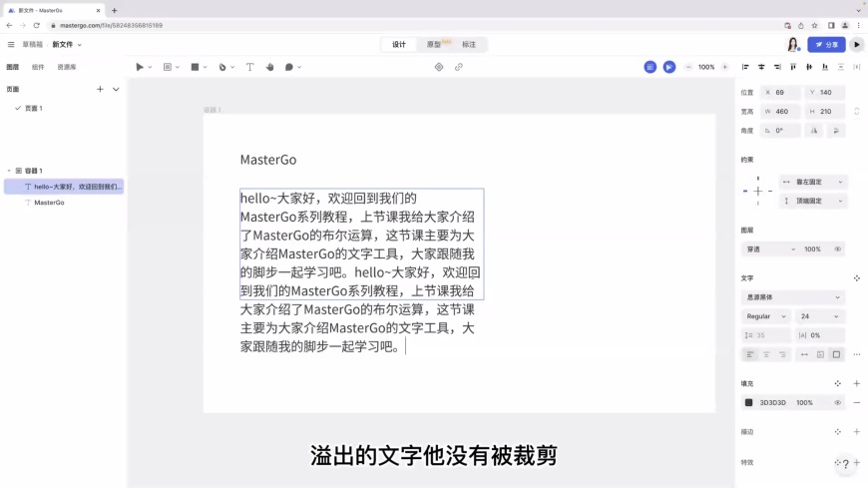The image size is (868, 488).
Task: Toggle fill visibility eye icon
Action: (x=837, y=403)
